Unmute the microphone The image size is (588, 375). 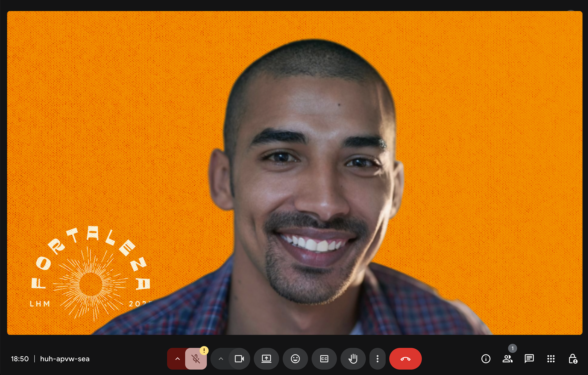point(196,359)
